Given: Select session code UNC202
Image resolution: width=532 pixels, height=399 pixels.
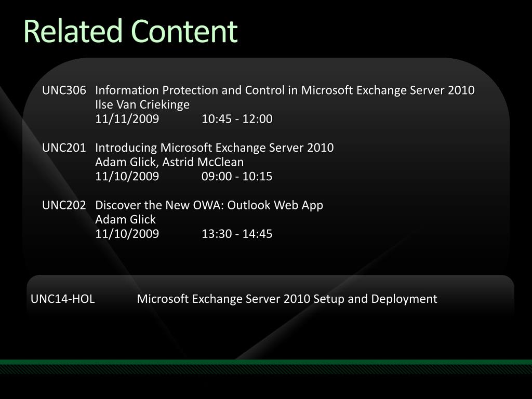Looking at the screenshot, I should pyautogui.click(x=64, y=205).
